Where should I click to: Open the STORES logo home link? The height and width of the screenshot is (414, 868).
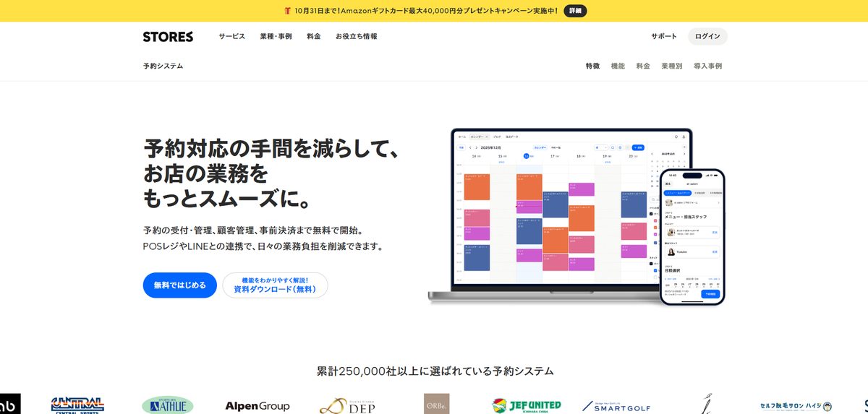168,37
